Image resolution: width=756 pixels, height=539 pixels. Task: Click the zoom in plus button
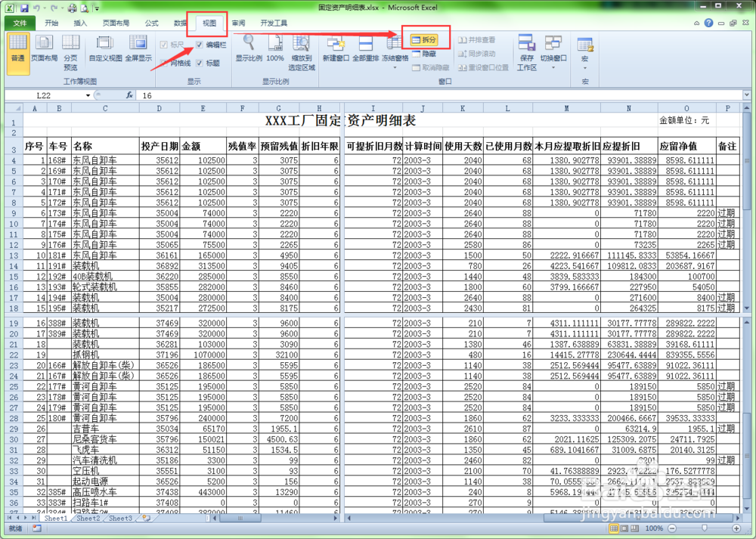pyautogui.click(x=736, y=529)
